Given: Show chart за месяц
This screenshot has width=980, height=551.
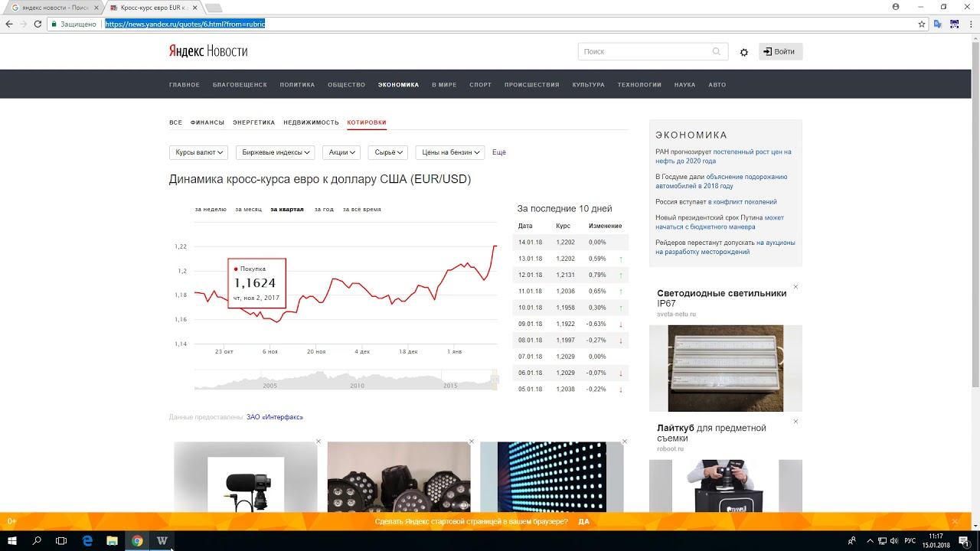Looking at the screenshot, I should click(x=248, y=209).
